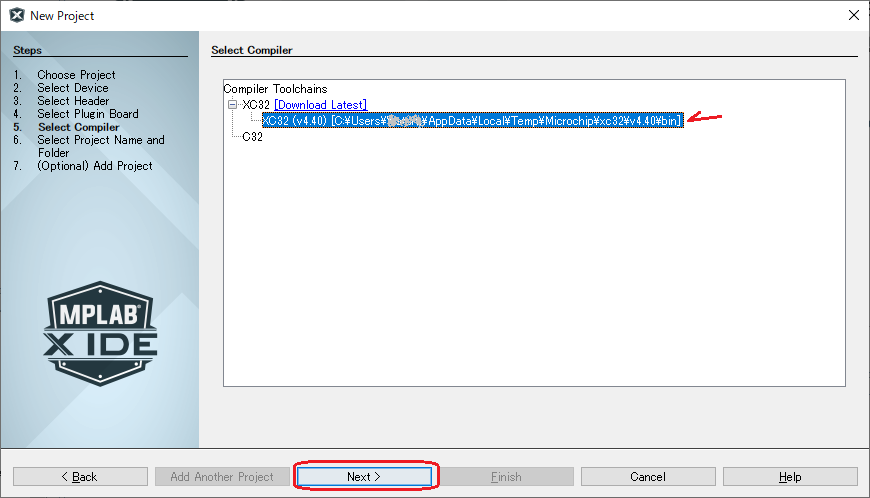The width and height of the screenshot is (870, 498).
Task: Click the 'Steps' heading in sidebar
Action: 28,50
